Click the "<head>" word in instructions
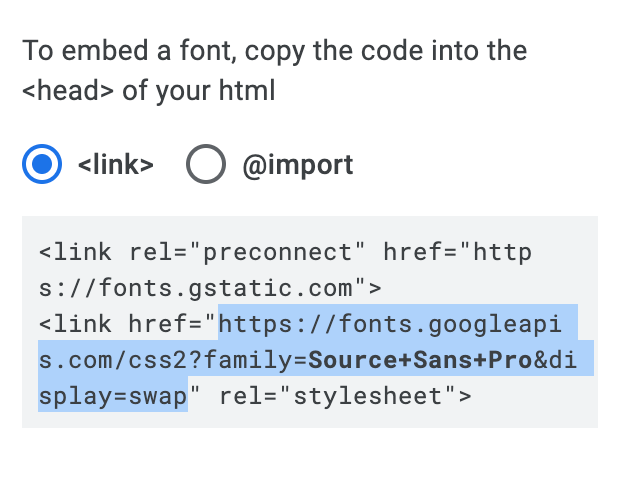 pyautogui.click(x=68, y=91)
